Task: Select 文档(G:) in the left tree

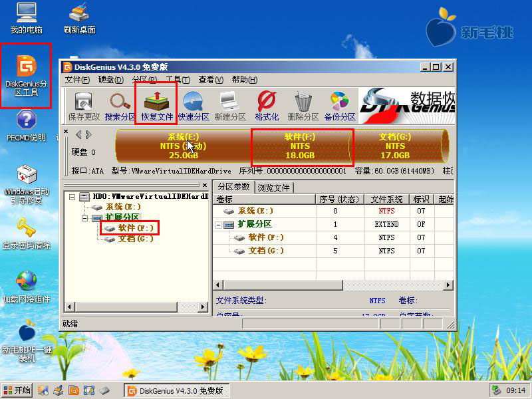Action: tap(129, 239)
